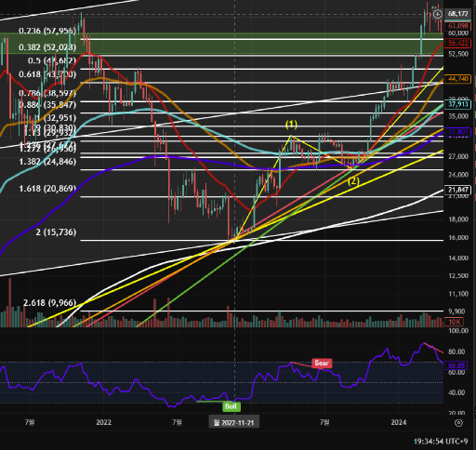Click the 35,000 price axis tick
This screenshot has width=476, height=450.
458,116
